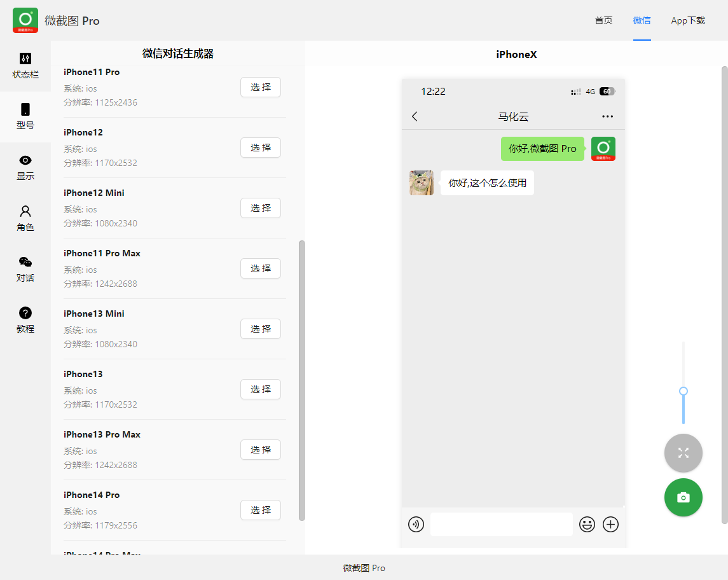Screen dimensions: 728x580
Task: Switch to the 微信 tab
Action: (x=642, y=20)
